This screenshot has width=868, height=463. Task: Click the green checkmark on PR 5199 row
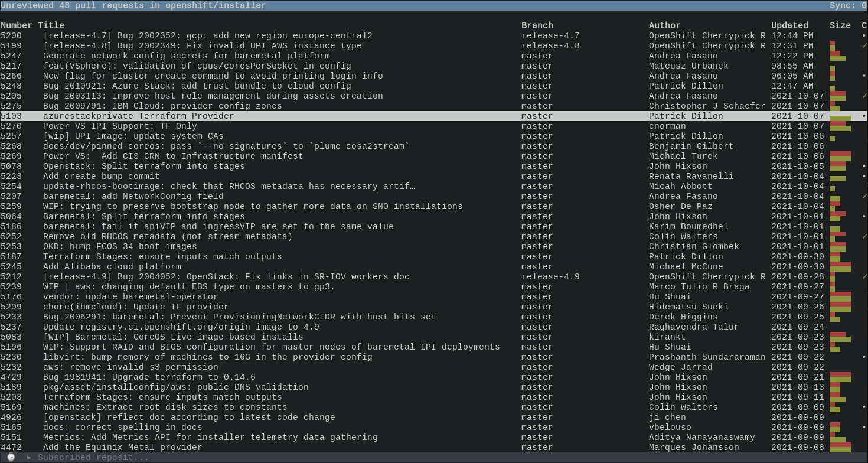pyautogui.click(x=864, y=45)
